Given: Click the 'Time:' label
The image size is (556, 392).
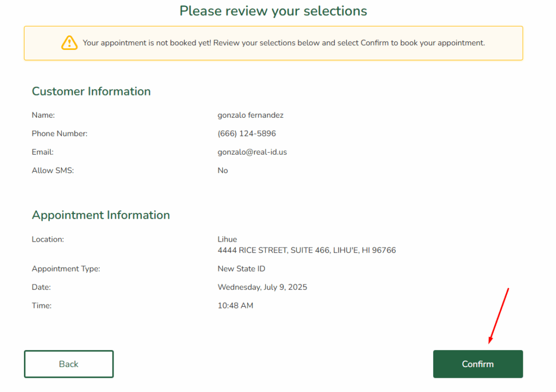Looking at the screenshot, I should [x=41, y=306].
